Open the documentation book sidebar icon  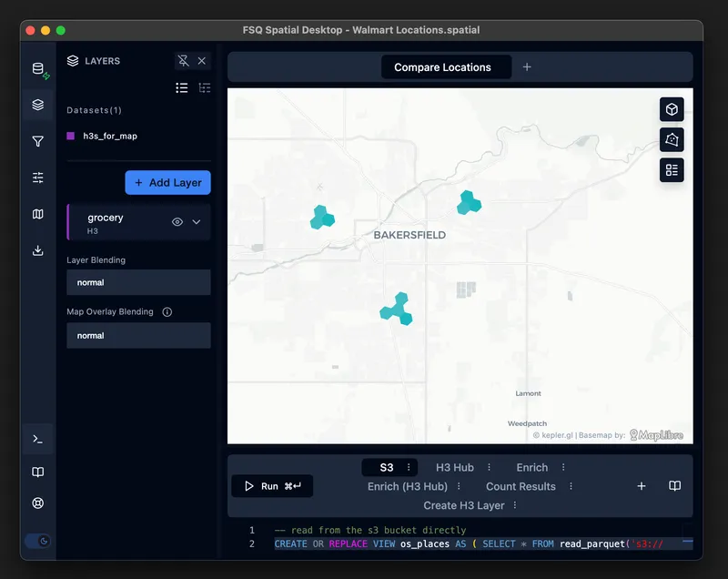click(x=38, y=472)
